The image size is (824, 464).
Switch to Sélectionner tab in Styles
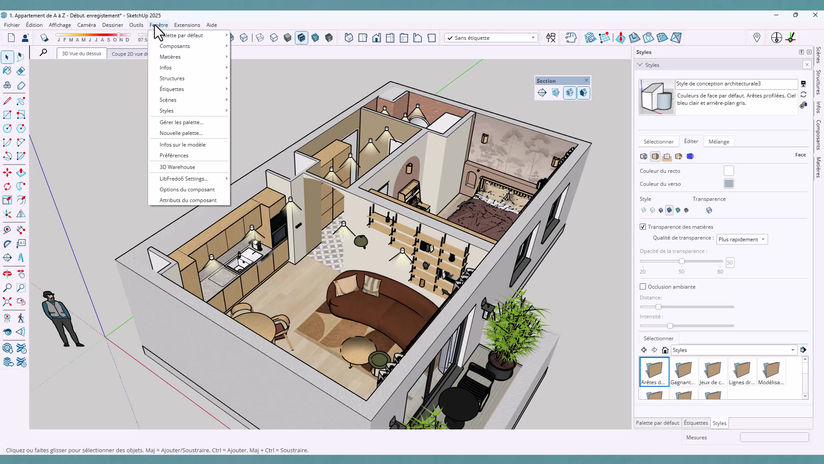click(658, 142)
